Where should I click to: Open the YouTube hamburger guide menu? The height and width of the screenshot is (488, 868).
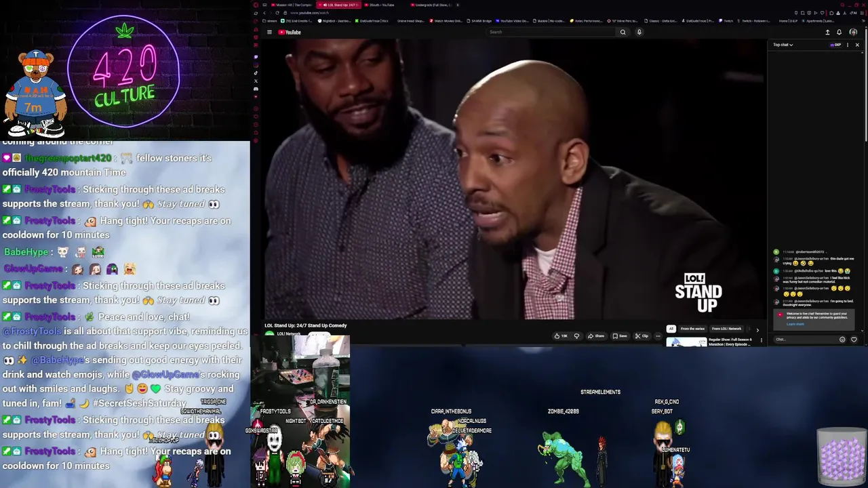point(269,32)
